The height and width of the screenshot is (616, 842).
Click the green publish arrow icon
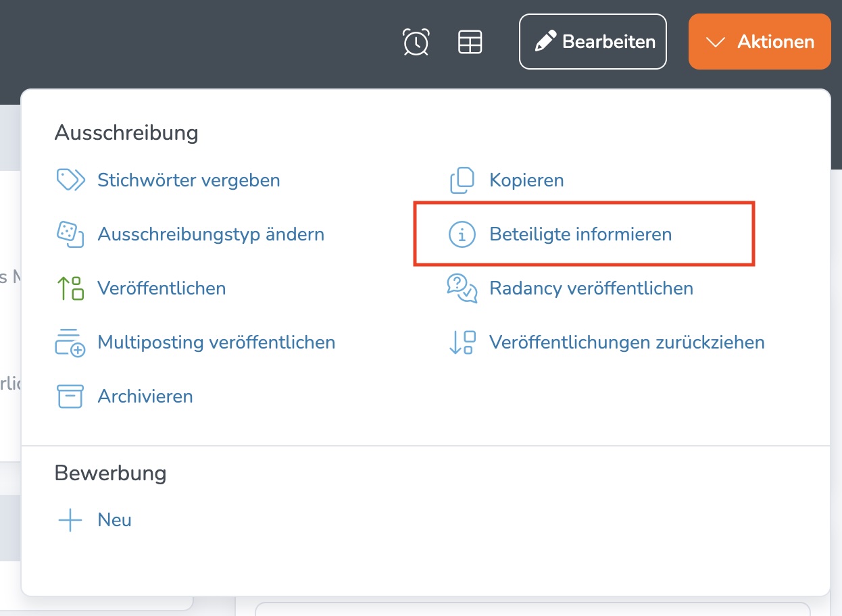click(70, 288)
